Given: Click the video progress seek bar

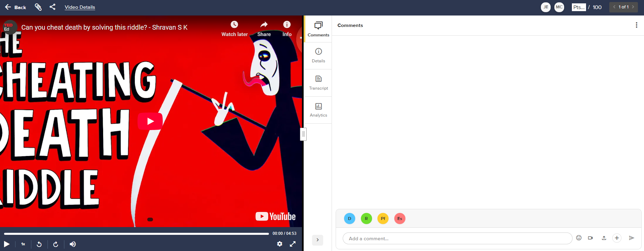Looking at the screenshot, I should pyautogui.click(x=136, y=233).
